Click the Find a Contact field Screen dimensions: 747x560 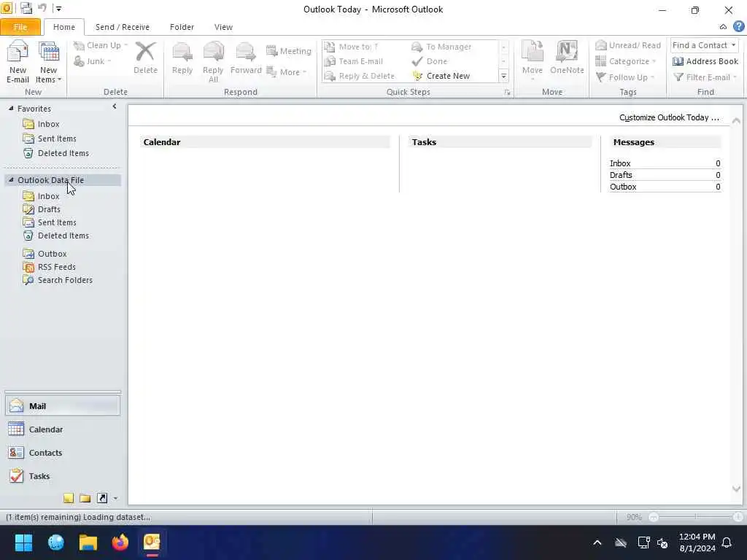(x=704, y=45)
